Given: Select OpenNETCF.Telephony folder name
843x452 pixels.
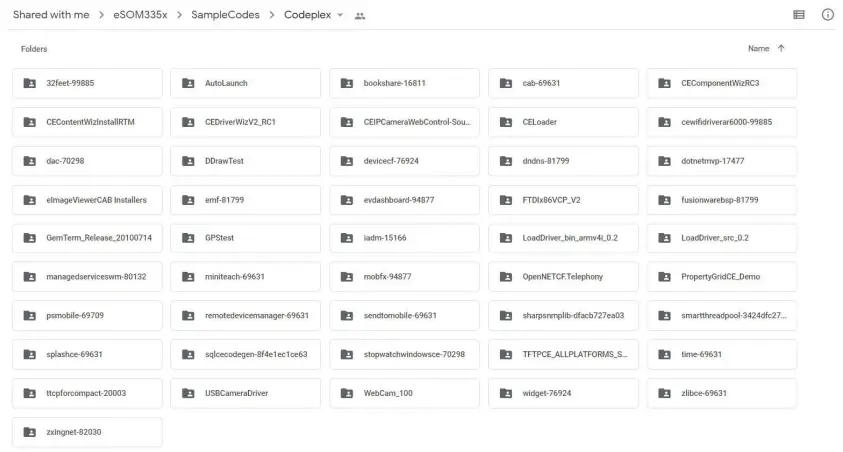Looking at the screenshot, I should (x=562, y=277).
